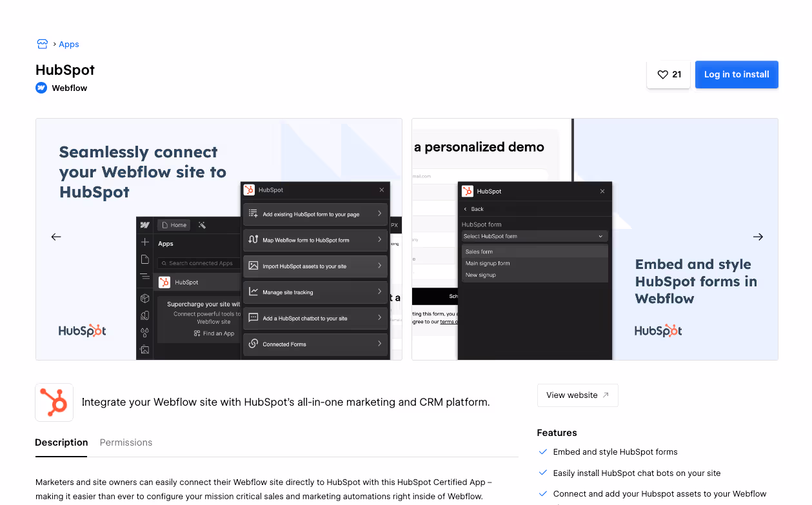Click HubSpot logo on second slide
The width and height of the screenshot is (812, 505).
coord(659,330)
